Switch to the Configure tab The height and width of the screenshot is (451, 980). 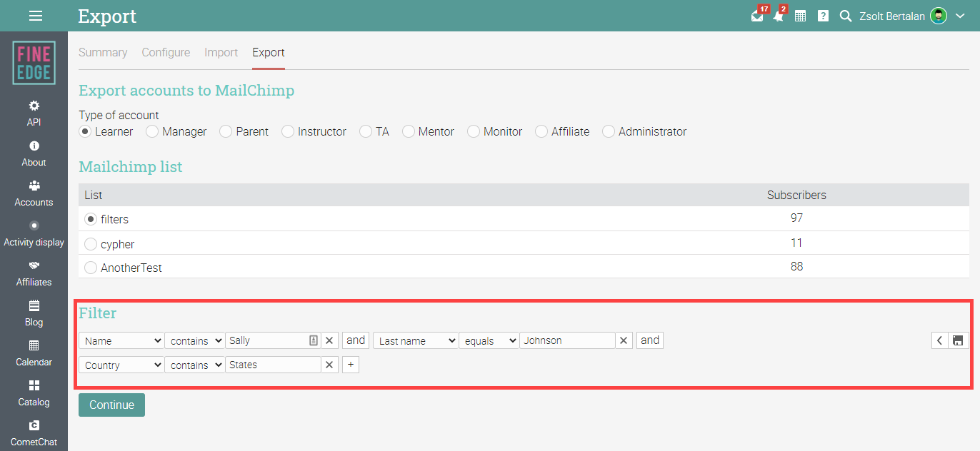coord(166,52)
